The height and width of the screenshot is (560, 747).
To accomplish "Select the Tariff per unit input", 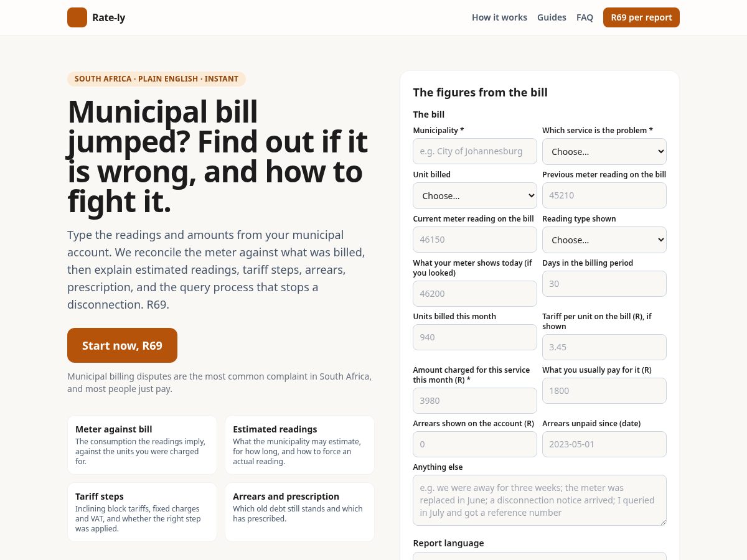I will [x=604, y=347].
